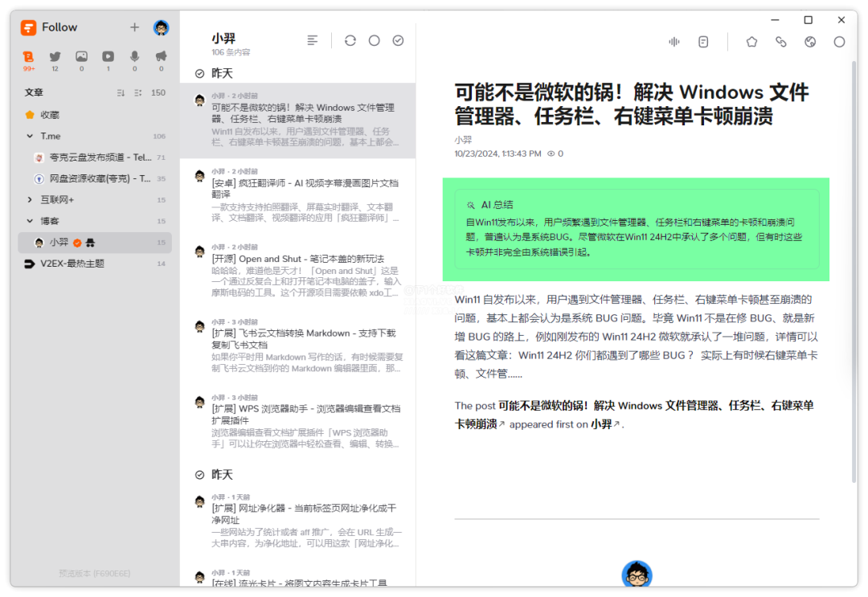Open entry [安卓] 疯狂翻译师
Screen dimensions: 868x597
298,196
